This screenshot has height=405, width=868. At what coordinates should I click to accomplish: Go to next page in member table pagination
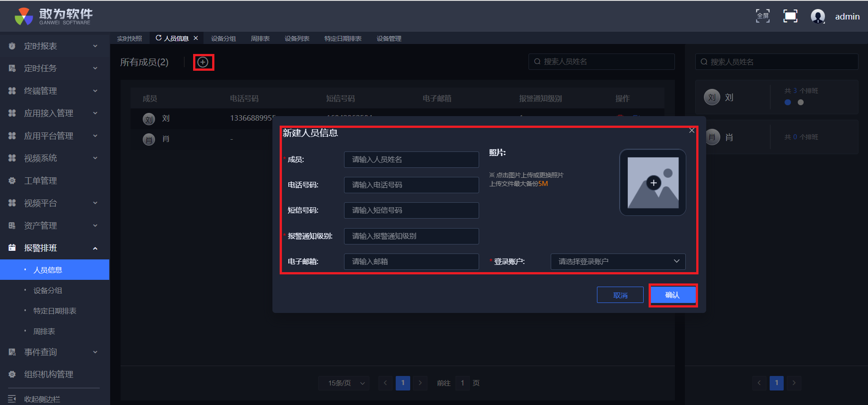click(420, 383)
